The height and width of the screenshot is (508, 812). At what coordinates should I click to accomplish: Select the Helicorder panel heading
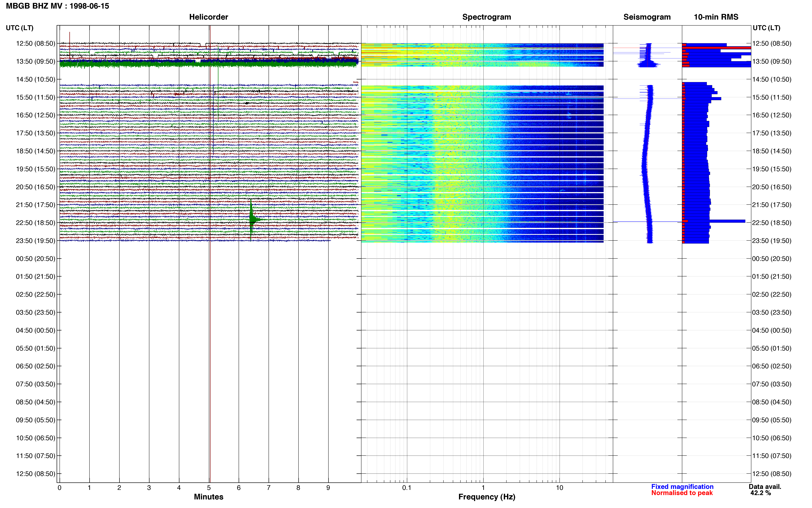click(x=209, y=17)
